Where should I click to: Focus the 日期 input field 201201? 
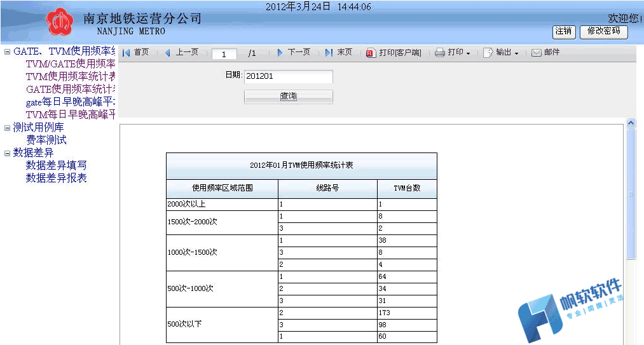[289, 76]
